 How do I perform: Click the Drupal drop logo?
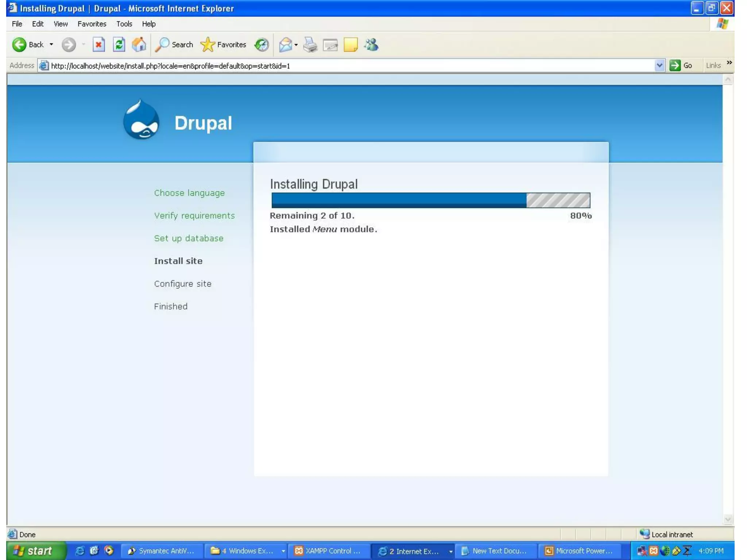click(x=141, y=120)
